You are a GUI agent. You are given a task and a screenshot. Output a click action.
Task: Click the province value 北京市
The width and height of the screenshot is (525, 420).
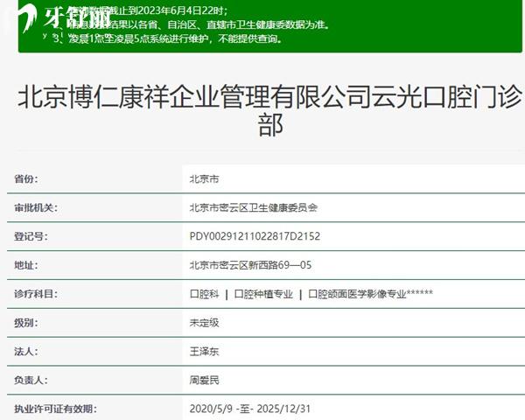204,178
